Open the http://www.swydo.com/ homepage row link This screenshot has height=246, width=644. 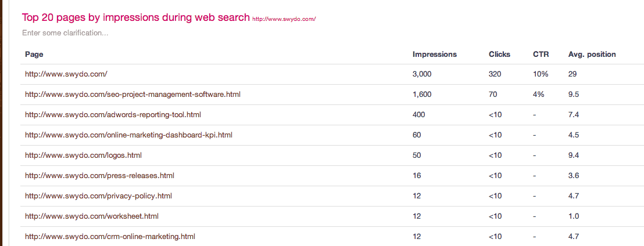tap(66, 74)
